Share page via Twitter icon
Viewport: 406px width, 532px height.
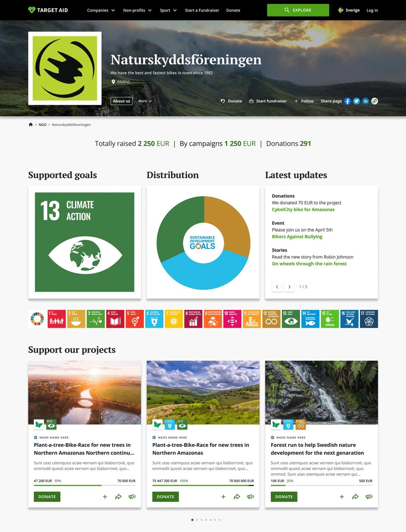(356, 101)
